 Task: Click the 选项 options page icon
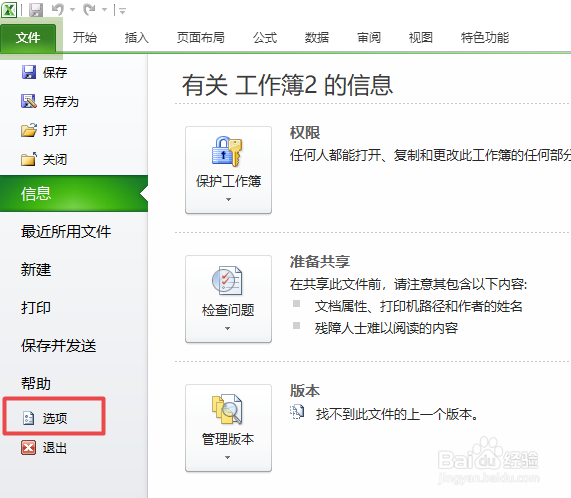click(x=28, y=418)
